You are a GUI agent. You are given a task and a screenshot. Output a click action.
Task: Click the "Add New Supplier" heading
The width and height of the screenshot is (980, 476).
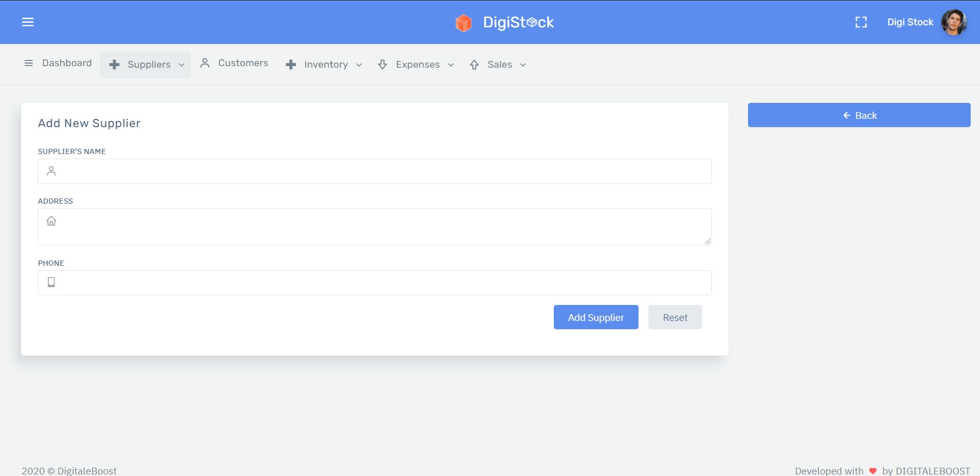pos(89,123)
